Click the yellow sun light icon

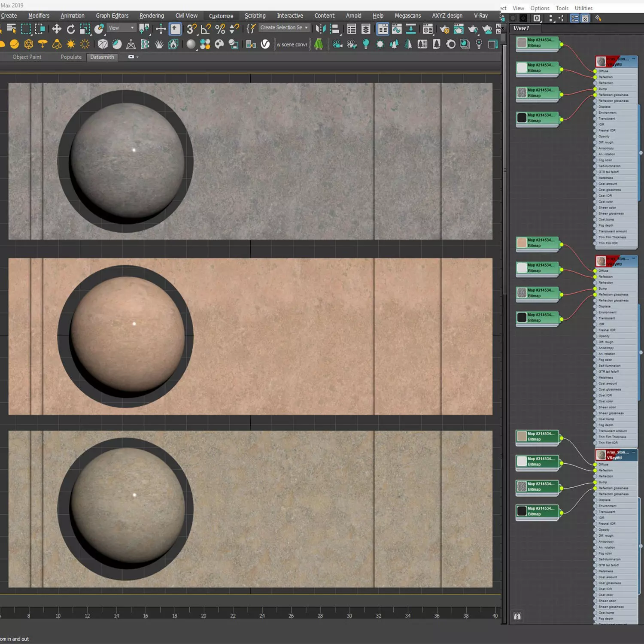pos(71,44)
